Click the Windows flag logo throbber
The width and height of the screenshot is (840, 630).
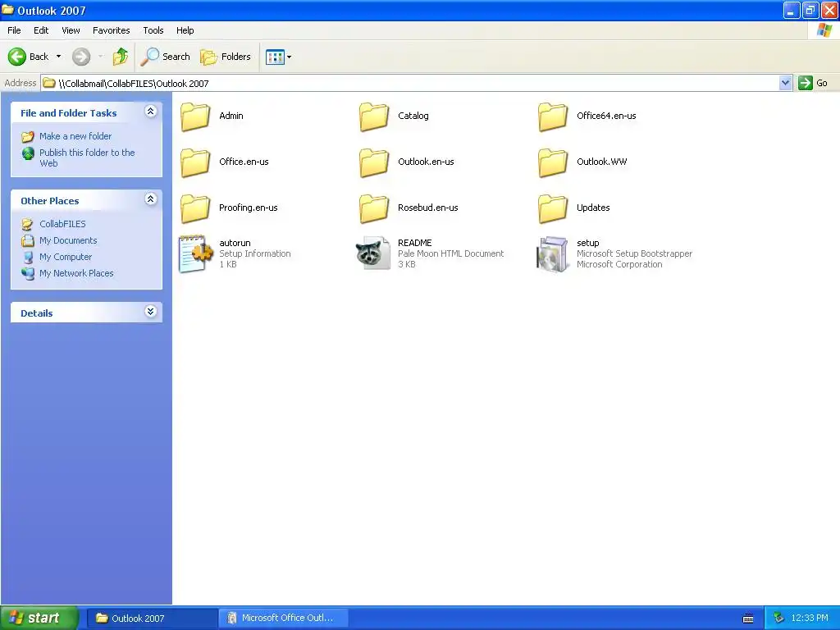(824, 30)
